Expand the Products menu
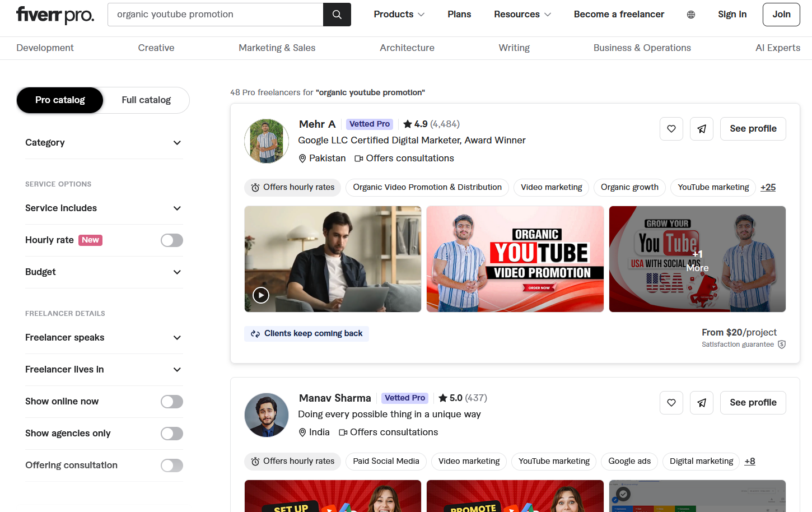Viewport: 812px width, 512px height. coord(398,14)
